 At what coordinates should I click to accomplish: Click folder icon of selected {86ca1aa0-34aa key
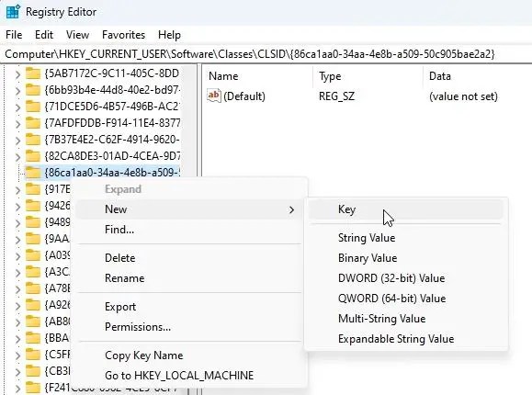[33, 173]
